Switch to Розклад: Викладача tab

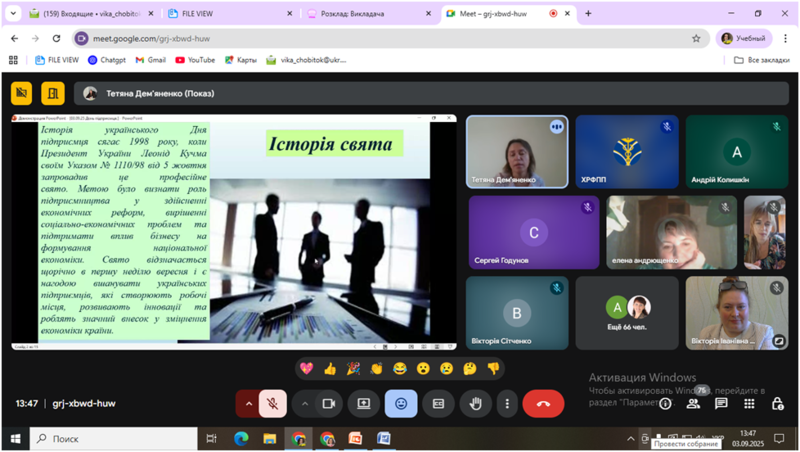[368, 14]
